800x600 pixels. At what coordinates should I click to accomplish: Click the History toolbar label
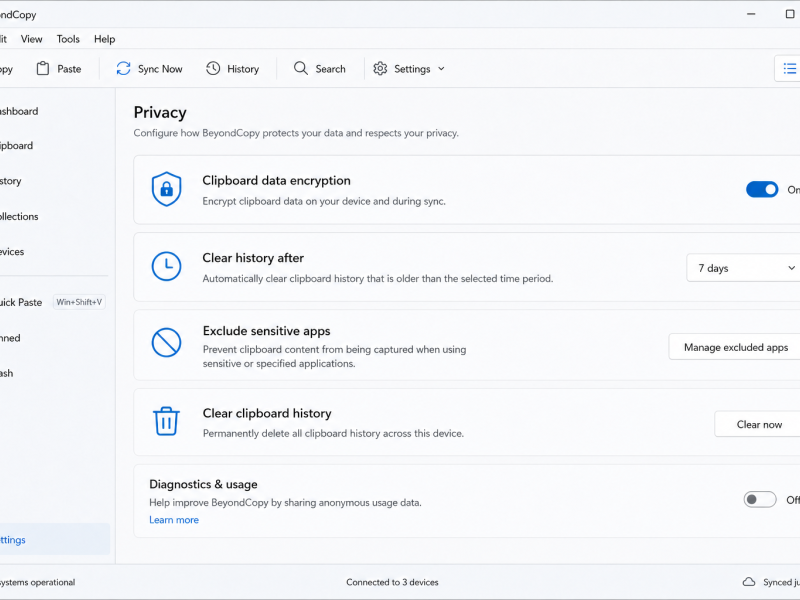click(x=243, y=69)
